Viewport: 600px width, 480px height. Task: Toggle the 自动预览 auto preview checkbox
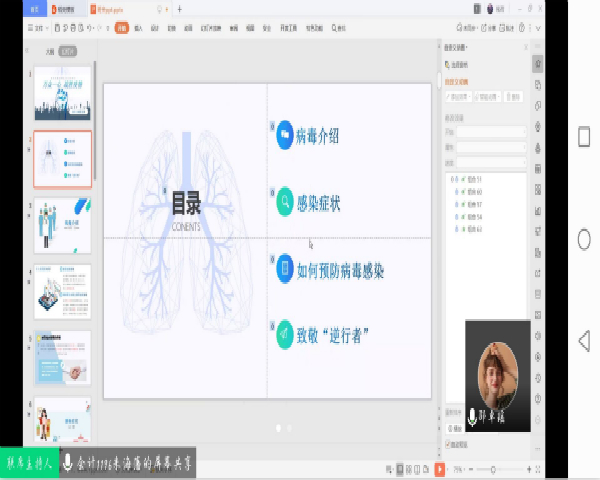(x=448, y=444)
